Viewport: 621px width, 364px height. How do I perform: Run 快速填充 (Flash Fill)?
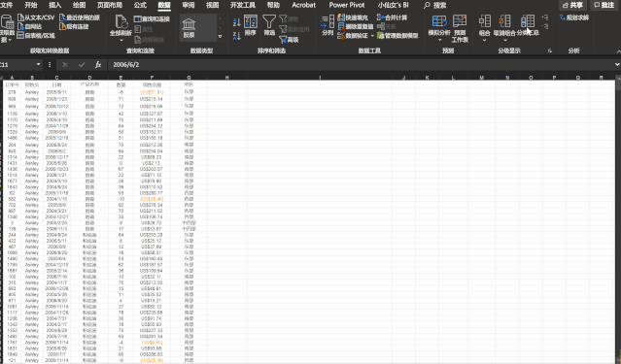[x=353, y=17]
